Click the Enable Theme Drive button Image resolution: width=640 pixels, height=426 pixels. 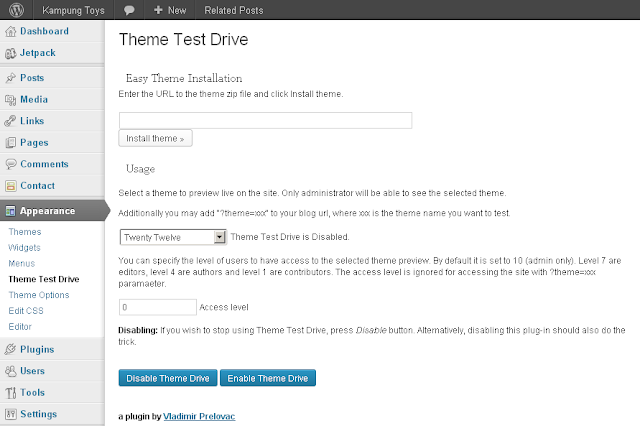coord(268,378)
